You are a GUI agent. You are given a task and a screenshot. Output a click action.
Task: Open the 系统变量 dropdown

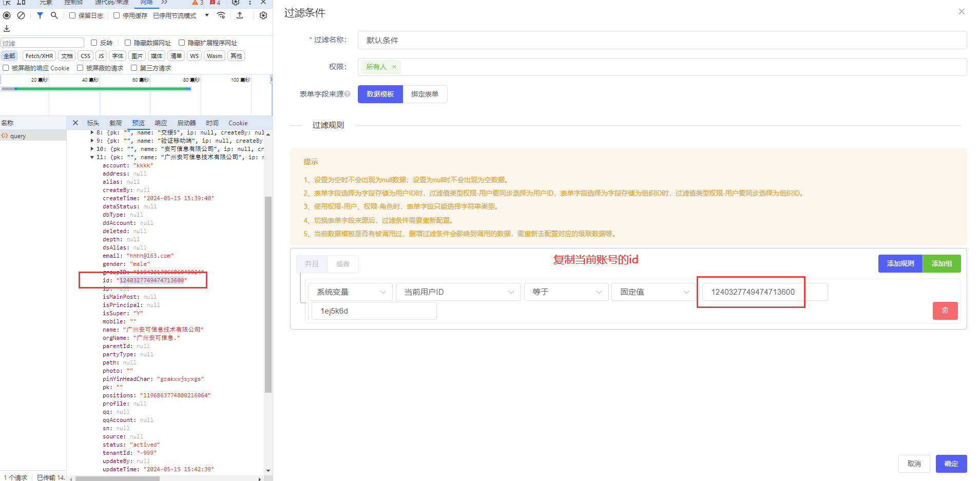pos(350,292)
